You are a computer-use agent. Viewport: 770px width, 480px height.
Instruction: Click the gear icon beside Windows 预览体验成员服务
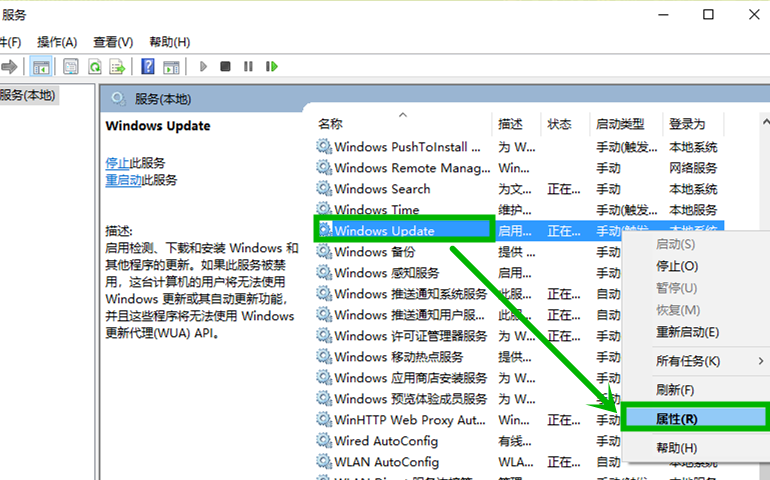pos(324,398)
